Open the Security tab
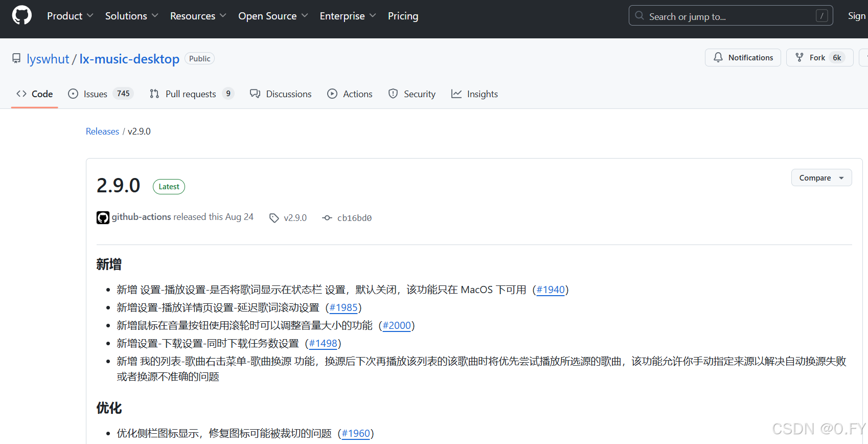 click(412, 94)
